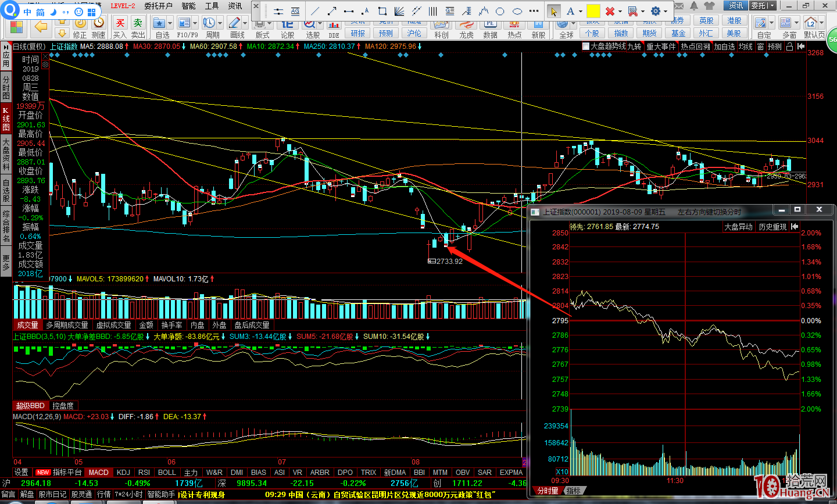Screen dimensions: 837x504
Task: Select the arrow line drawing tool
Action: tap(332, 11)
